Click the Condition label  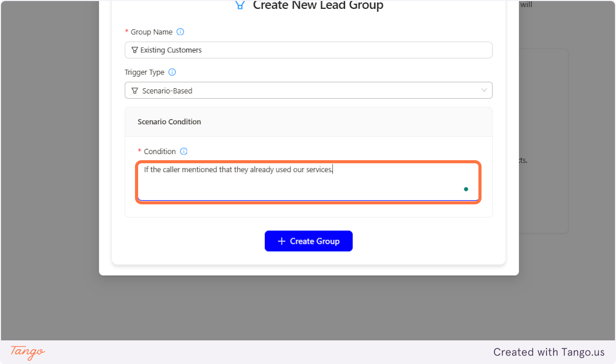160,151
